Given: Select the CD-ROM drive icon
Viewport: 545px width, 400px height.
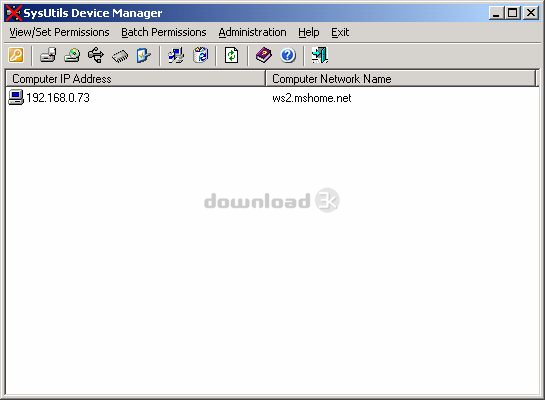Looking at the screenshot, I should click(72, 55).
